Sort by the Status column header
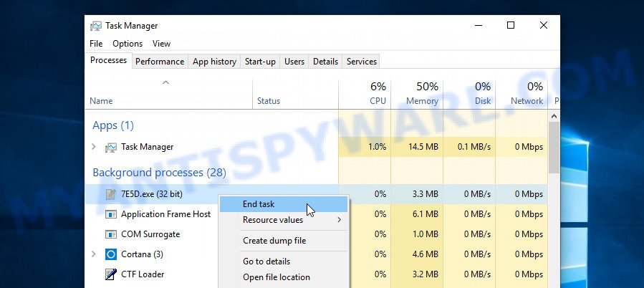 (x=295, y=95)
